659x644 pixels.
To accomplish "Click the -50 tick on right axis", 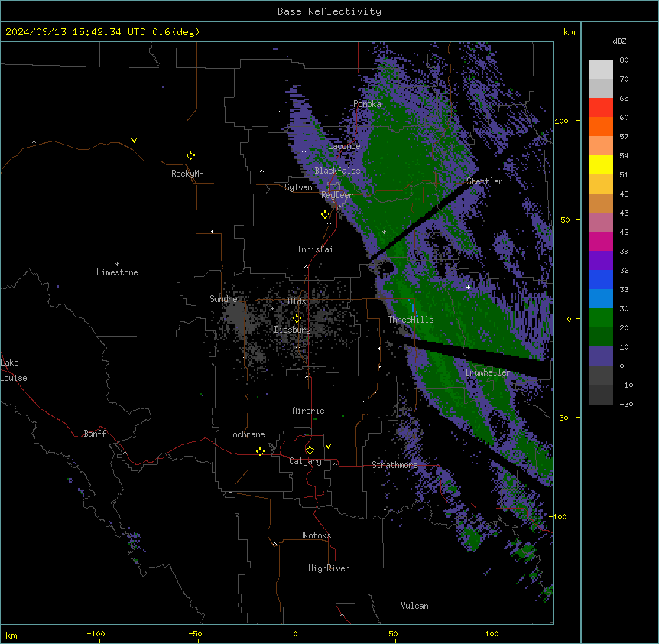I will coord(561,418).
